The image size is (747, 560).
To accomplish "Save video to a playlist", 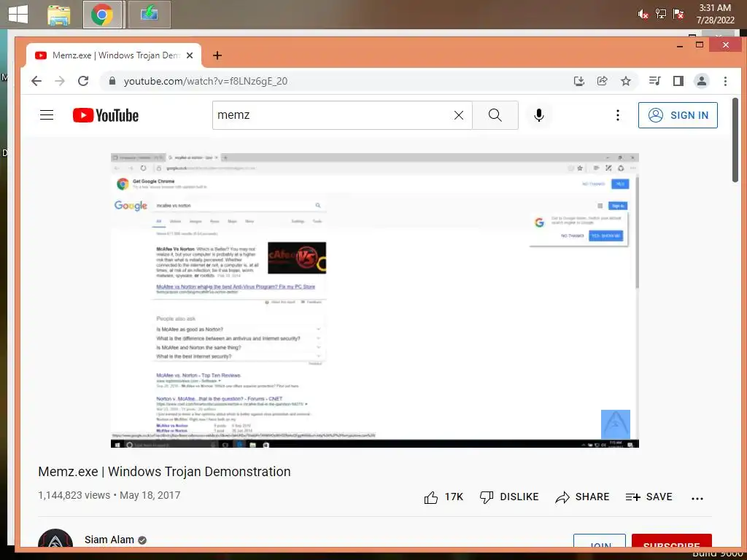I will [x=649, y=497].
